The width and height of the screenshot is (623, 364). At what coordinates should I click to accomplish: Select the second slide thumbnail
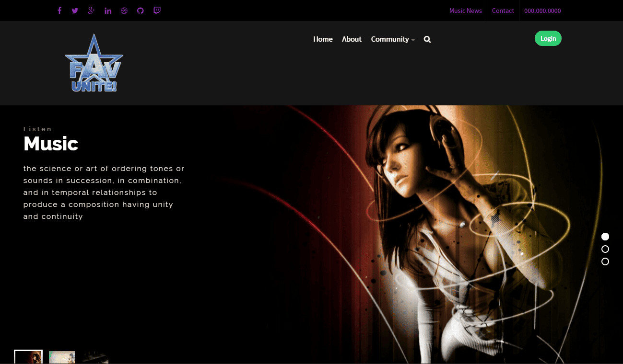(62, 357)
